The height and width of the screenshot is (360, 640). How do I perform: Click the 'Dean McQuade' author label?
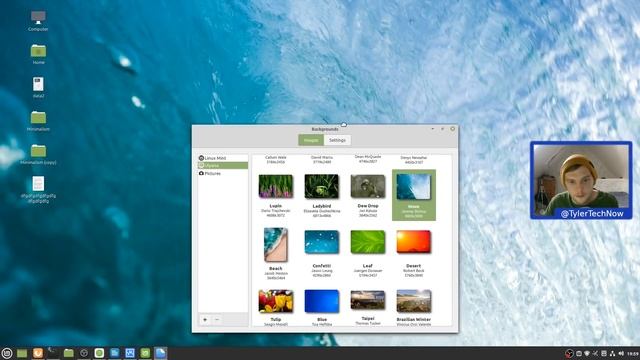(368, 157)
